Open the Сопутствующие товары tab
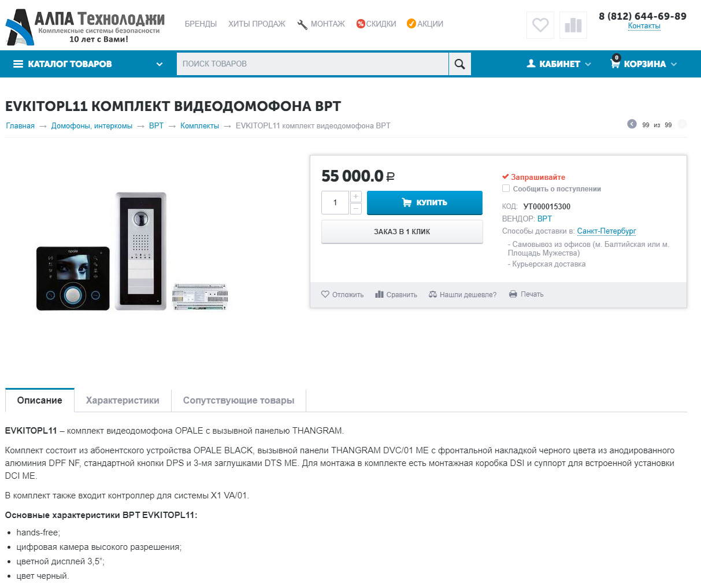This screenshot has width=701, height=588. [x=239, y=400]
